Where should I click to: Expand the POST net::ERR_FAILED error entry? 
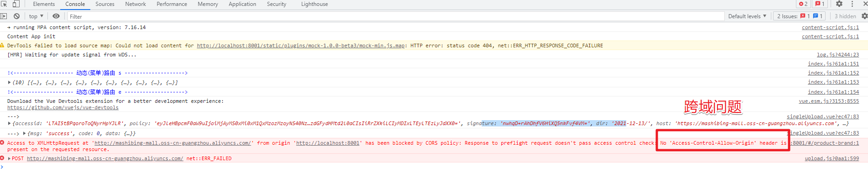click(10, 158)
